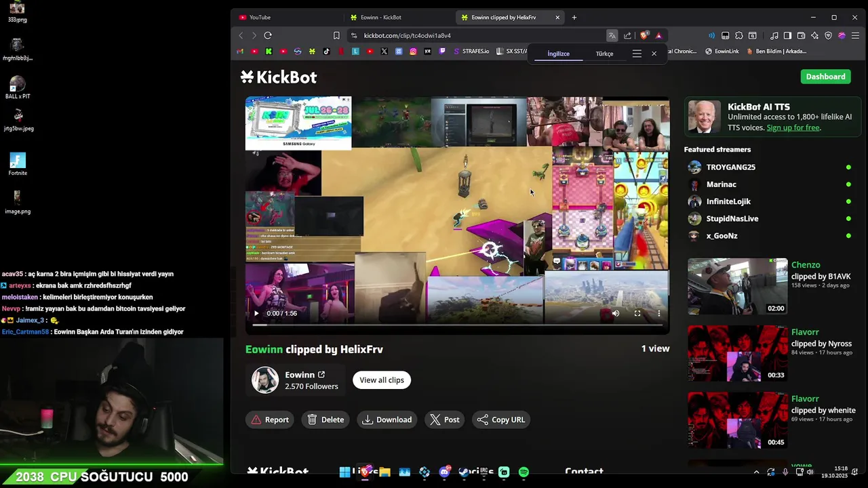Open featured streamer StupidNasLive
This screenshot has height=488, width=868.
pyautogui.click(x=732, y=219)
